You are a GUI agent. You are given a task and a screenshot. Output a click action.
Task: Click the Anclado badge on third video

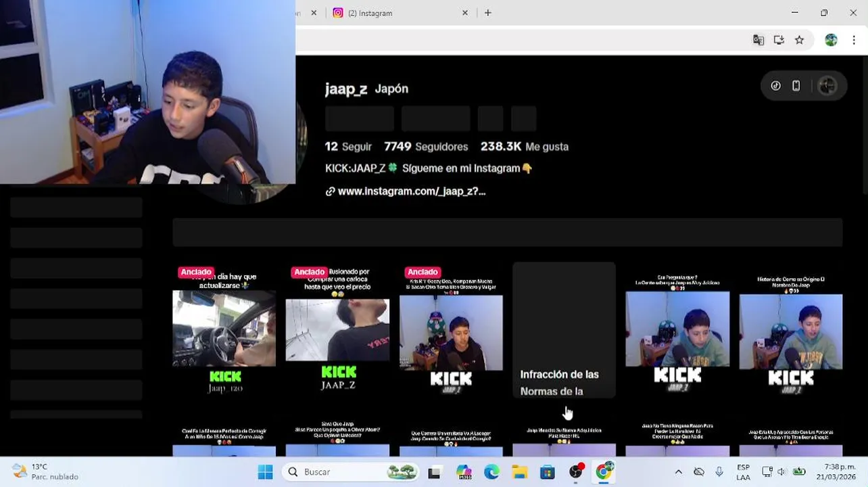click(x=423, y=272)
